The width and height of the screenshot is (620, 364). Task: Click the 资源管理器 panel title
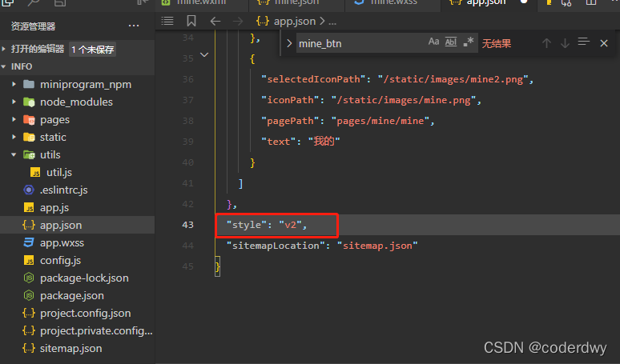click(x=33, y=26)
